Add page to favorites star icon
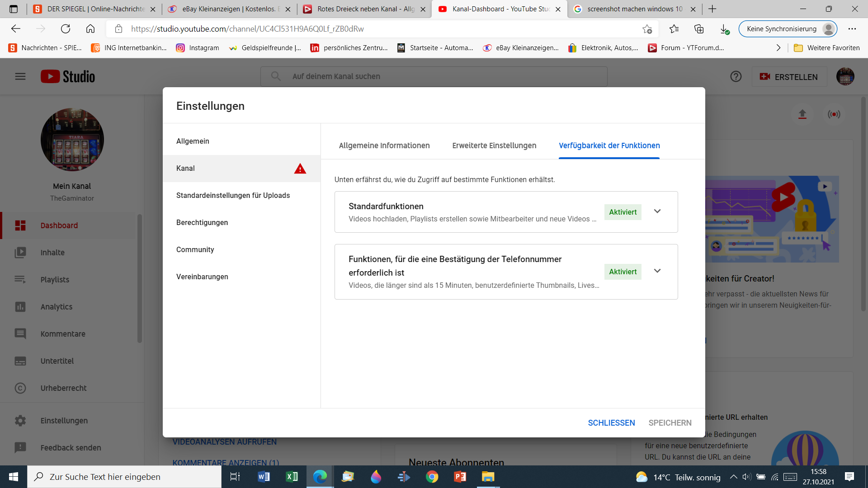The image size is (868, 488). click(647, 29)
